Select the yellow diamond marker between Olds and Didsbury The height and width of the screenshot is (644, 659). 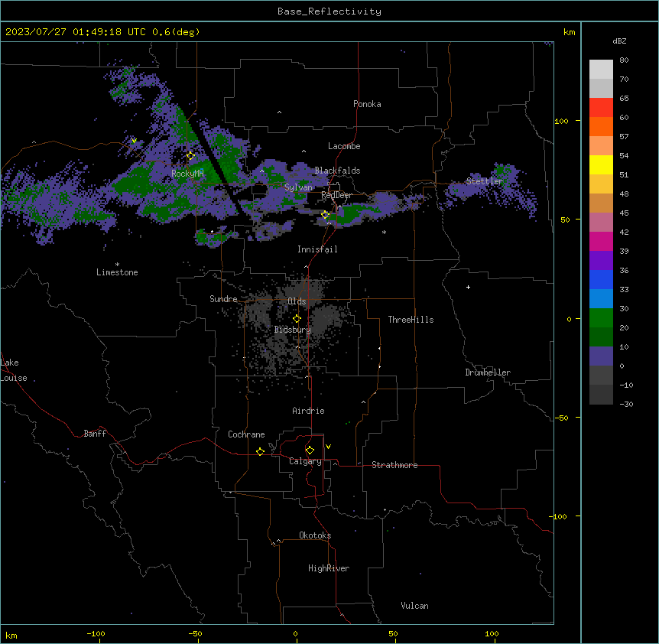tap(297, 319)
